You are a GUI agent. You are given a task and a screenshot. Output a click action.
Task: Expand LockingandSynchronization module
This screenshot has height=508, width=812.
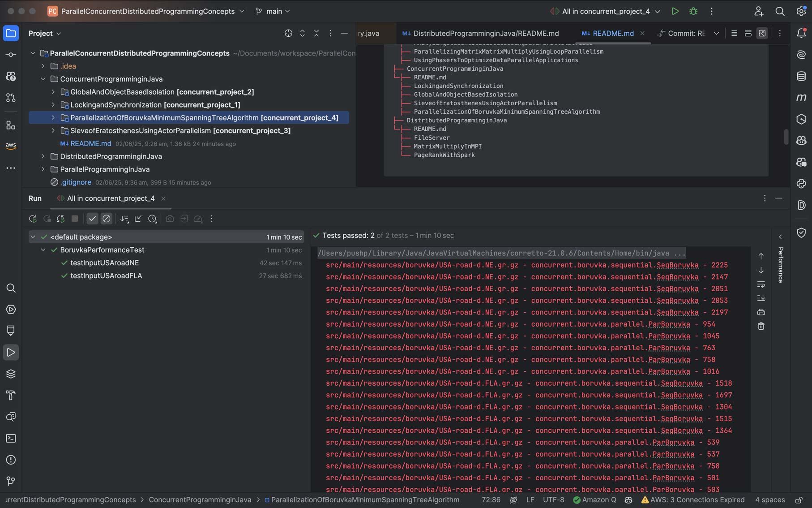pyautogui.click(x=53, y=105)
